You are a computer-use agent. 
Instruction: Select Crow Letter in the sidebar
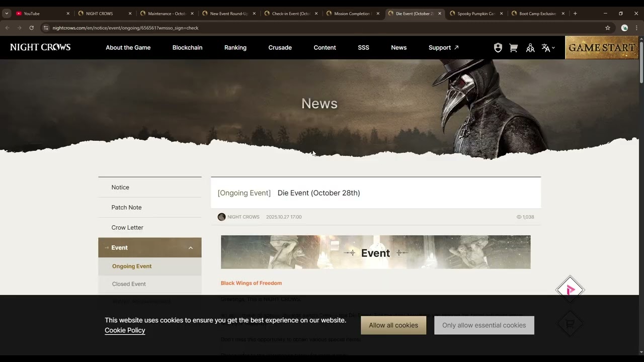[150, 227]
